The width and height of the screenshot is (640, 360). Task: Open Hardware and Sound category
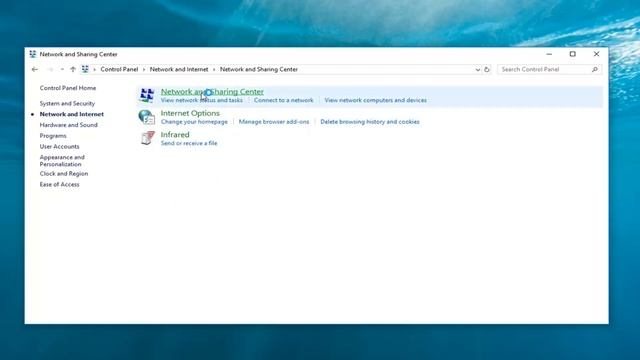click(x=69, y=125)
